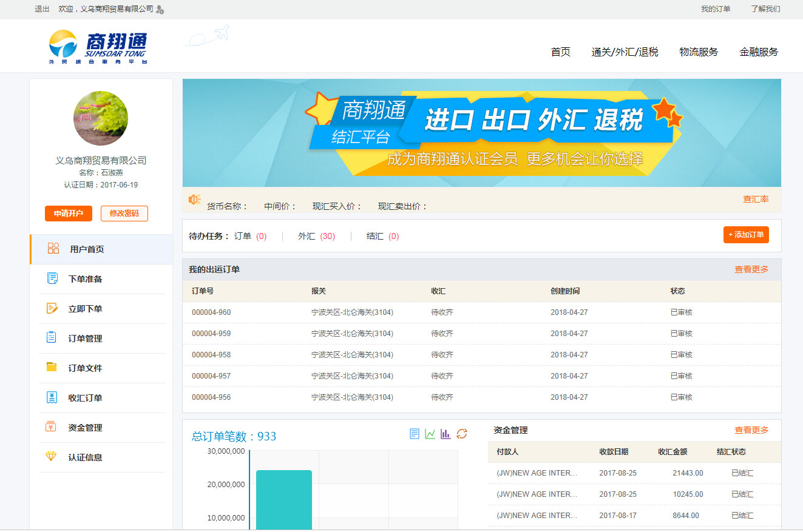Click the pending 结汇 (0) task
The width and height of the screenshot is (803, 532).
click(x=382, y=236)
